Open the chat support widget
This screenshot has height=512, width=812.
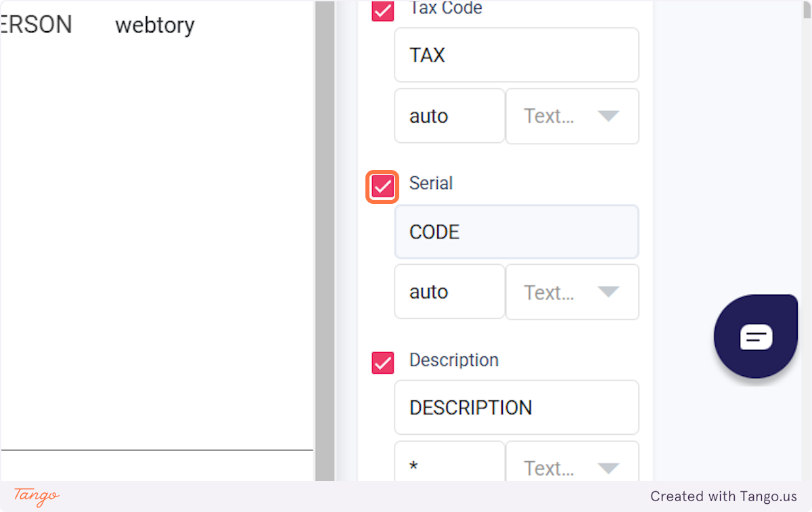[x=756, y=336]
